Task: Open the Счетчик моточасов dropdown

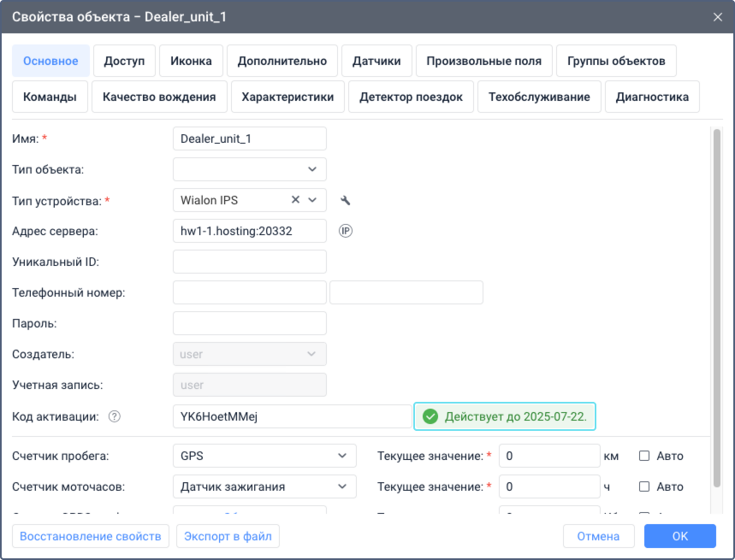Action: coord(265,486)
